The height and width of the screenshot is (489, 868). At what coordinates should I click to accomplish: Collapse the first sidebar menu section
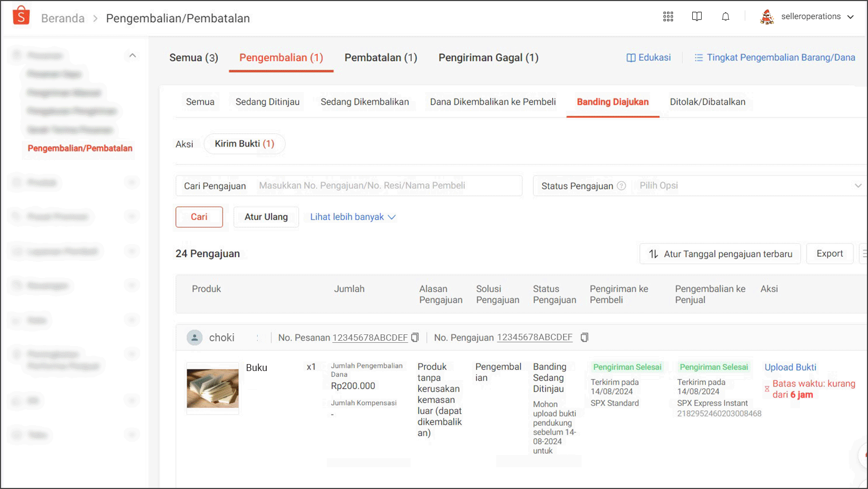pos(132,55)
